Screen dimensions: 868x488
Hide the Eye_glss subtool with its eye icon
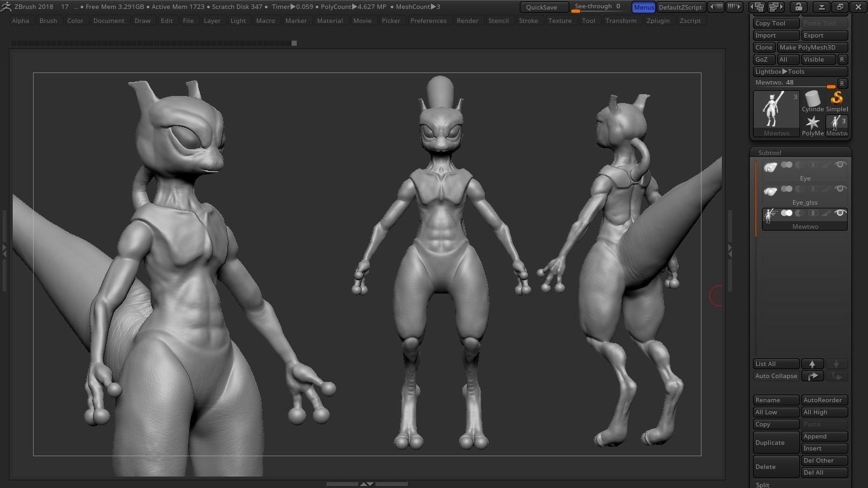pyautogui.click(x=841, y=189)
